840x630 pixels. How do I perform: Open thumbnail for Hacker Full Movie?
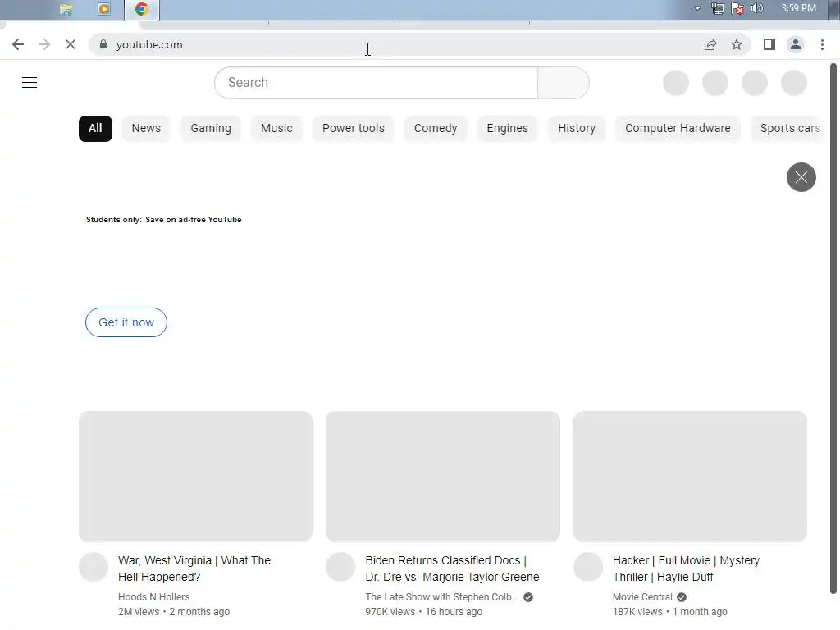pyautogui.click(x=690, y=477)
